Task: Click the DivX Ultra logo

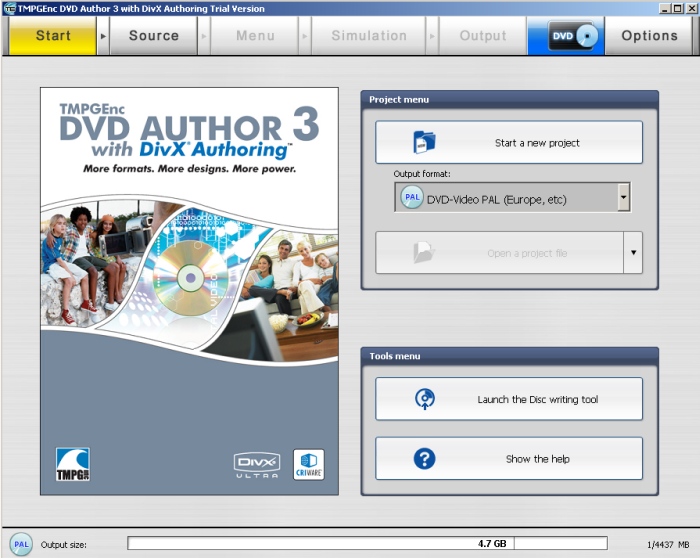Action: tap(257, 465)
